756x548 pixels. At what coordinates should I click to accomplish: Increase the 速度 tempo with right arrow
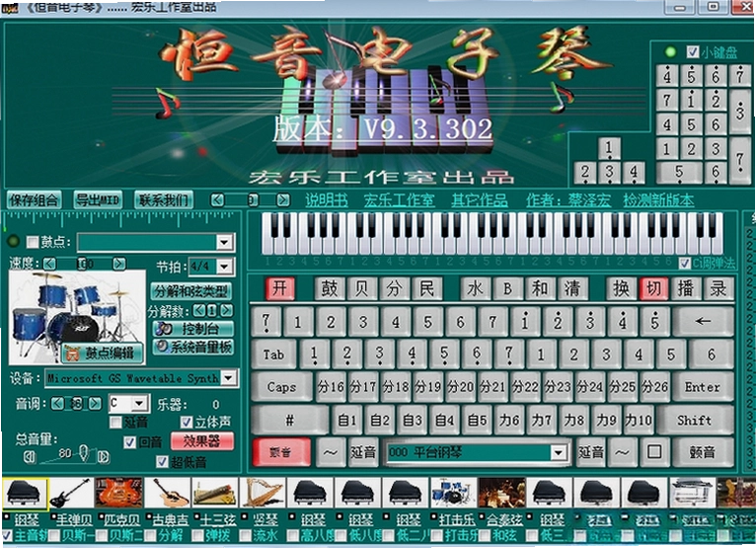(x=118, y=264)
